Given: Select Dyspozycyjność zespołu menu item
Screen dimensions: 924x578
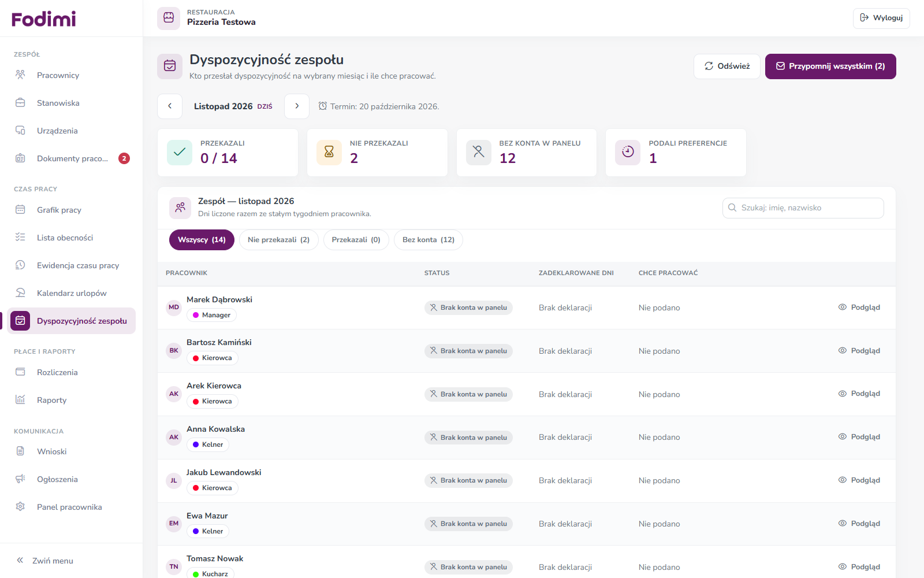Looking at the screenshot, I should [72, 321].
